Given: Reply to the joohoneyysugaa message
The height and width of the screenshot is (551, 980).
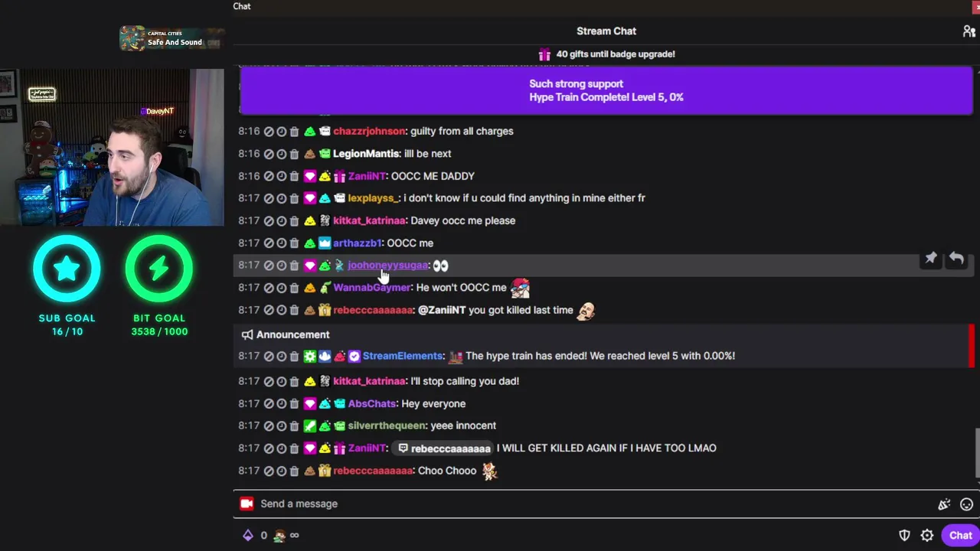Looking at the screenshot, I should pos(956,259).
